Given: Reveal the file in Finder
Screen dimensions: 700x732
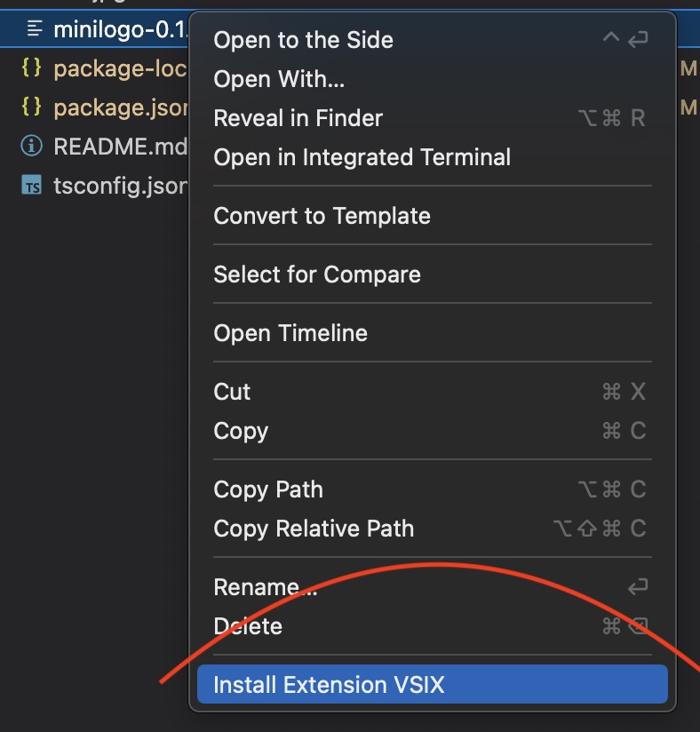Looking at the screenshot, I should tap(298, 118).
